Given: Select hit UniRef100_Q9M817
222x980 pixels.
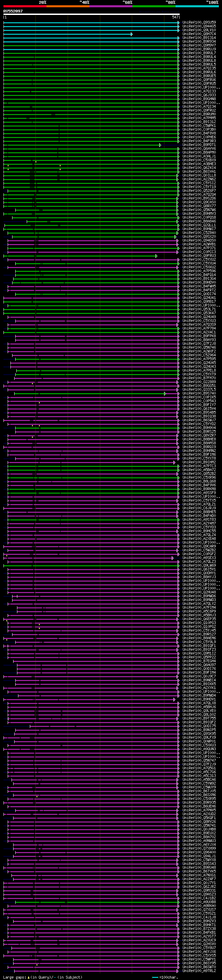Looking at the screenshot, I should pos(199,302).
